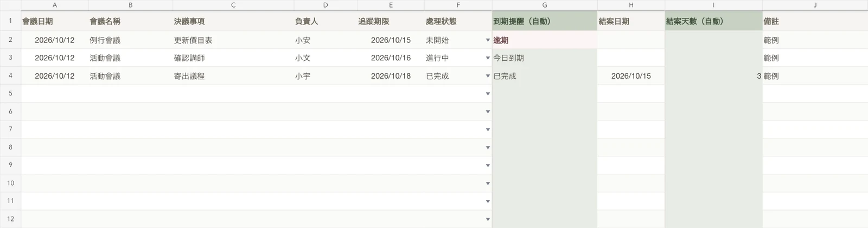This screenshot has height=228, width=868.
Task: Click the 會議日期 header cell
Action: tap(55, 21)
